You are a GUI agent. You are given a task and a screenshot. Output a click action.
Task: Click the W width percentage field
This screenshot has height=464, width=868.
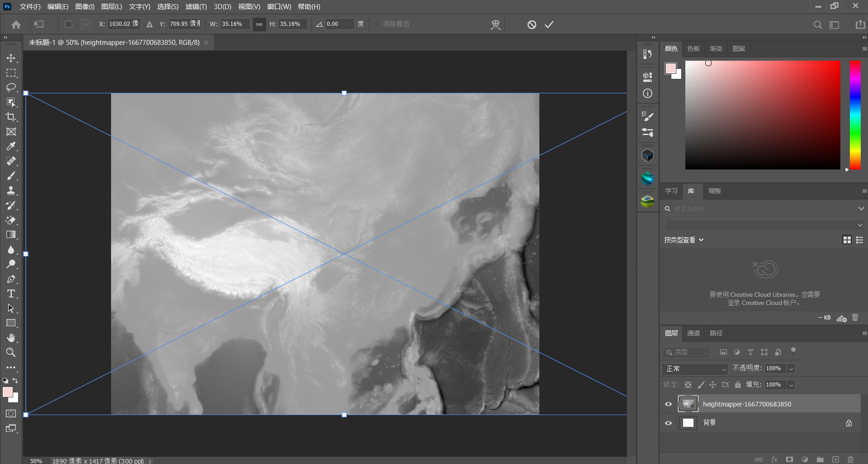click(234, 24)
